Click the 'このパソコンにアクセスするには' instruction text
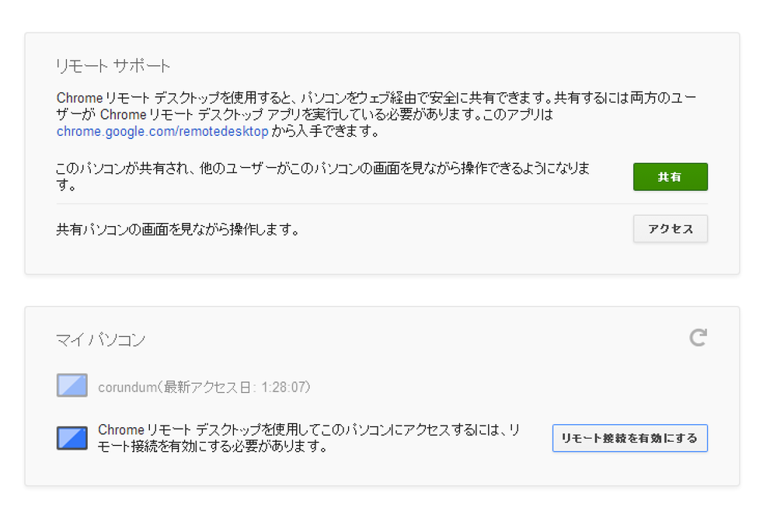Screen dimensions: 777x532 tap(311, 431)
